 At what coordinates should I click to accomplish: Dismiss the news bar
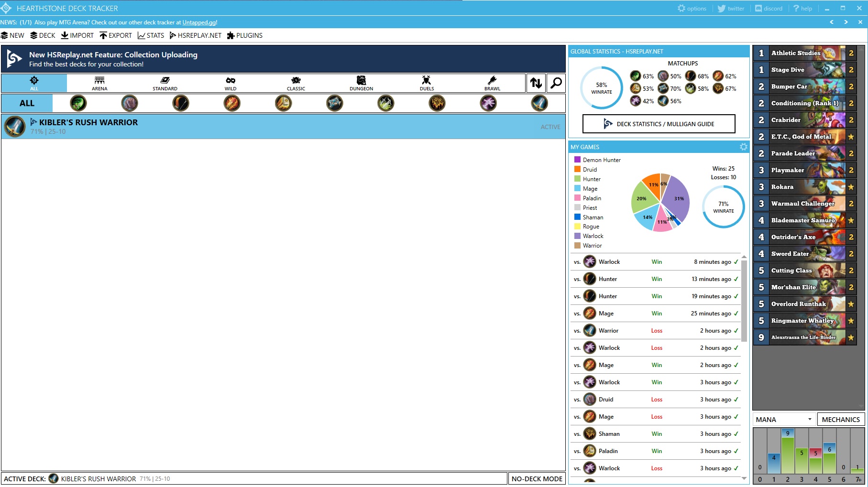pos(860,22)
